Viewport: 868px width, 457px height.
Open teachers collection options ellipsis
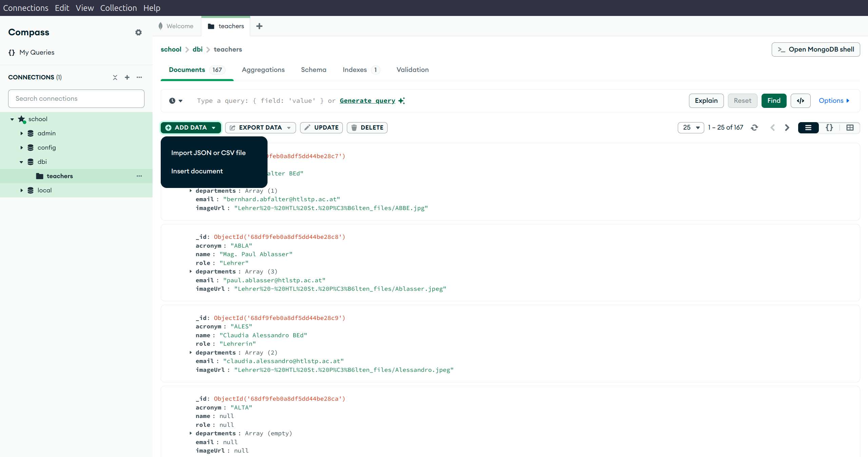pos(139,176)
